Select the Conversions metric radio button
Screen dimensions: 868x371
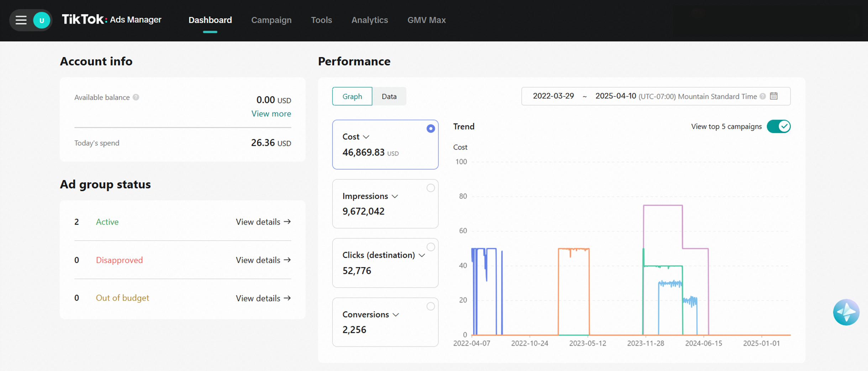(x=431, y=307)
